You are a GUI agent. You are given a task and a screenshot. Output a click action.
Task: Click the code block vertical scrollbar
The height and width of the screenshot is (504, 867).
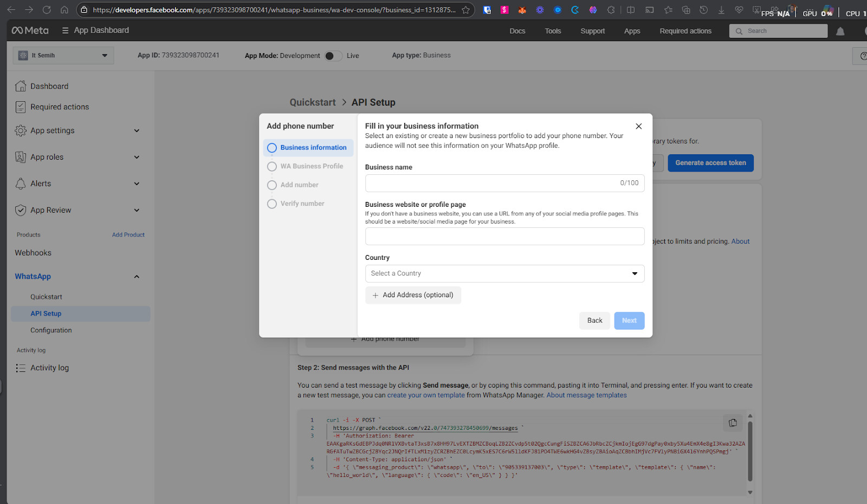tap(750, 451)
